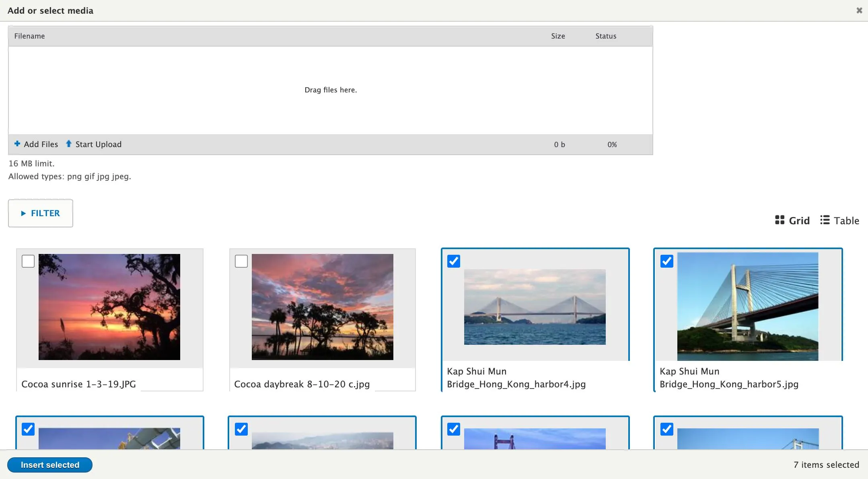Screen dimensions: 868x479
Task: Expand the FILTER disclosure triangle
Action: 23,213
